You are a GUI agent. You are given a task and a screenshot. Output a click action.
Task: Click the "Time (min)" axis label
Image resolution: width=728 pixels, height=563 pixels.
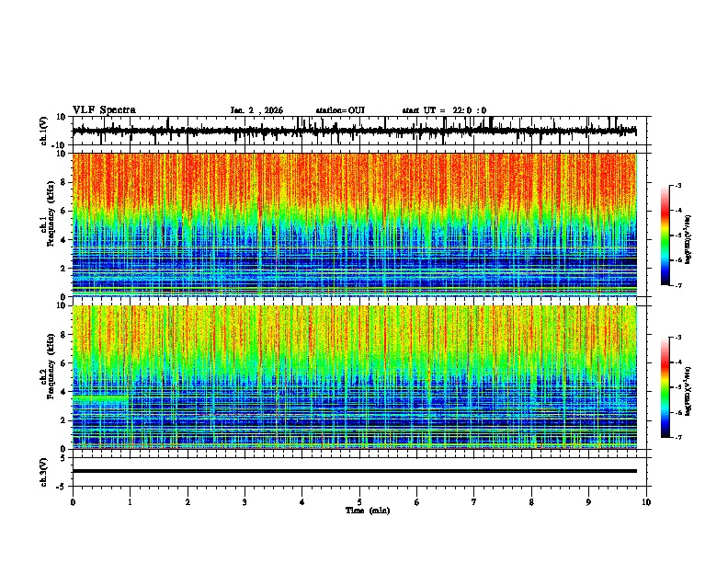(368, 511)
